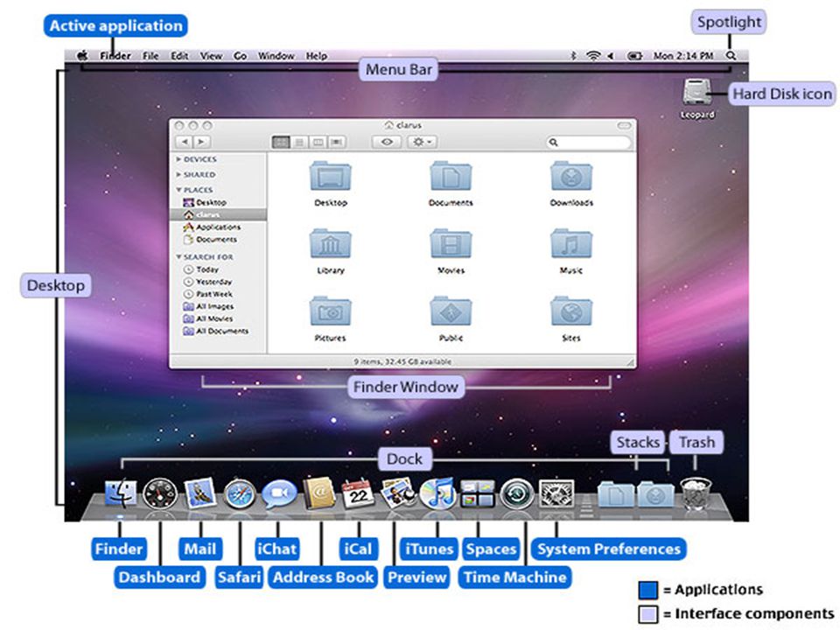Screen dimensions: 840x630
Task: Click the Finder window search field
Action: (x=589, y=142)
